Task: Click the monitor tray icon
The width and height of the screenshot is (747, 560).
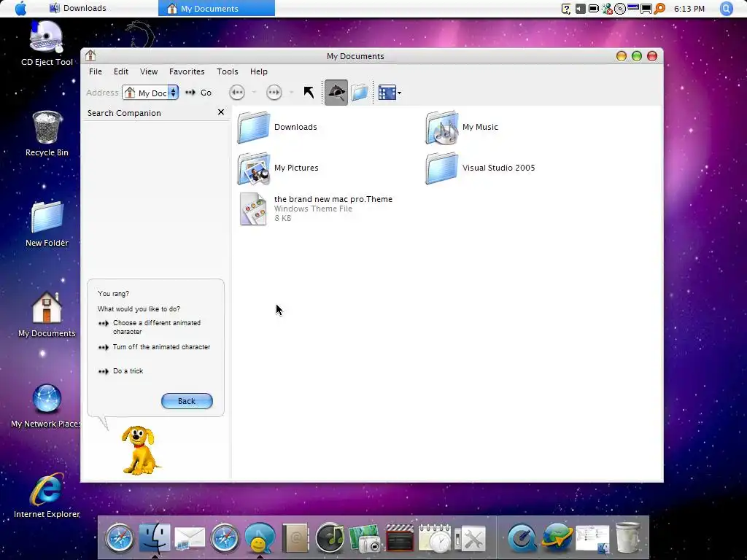Action: [646, 9]
